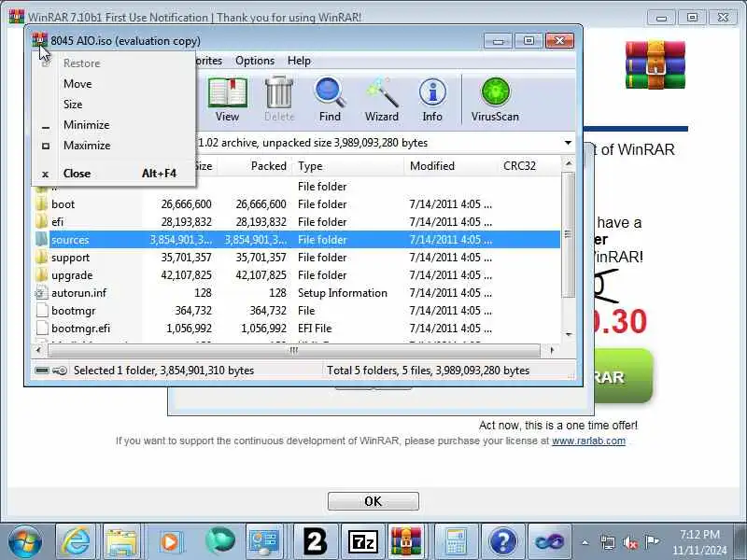
Task: Sort by the Type column header
Action: coord(348,166)
